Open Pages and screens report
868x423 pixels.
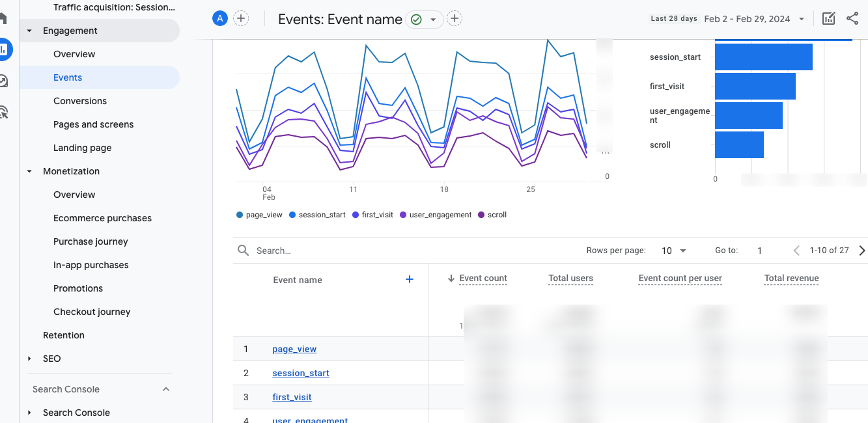point(93,124)
